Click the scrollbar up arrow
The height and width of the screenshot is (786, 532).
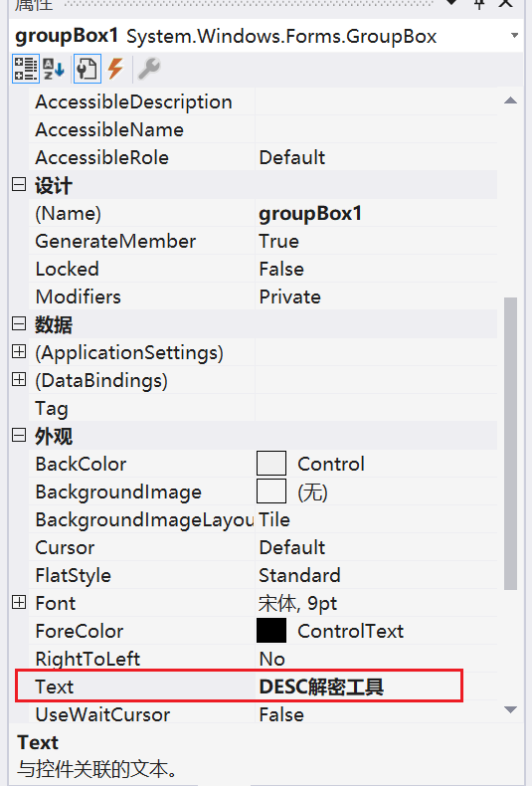click(510, 100)
